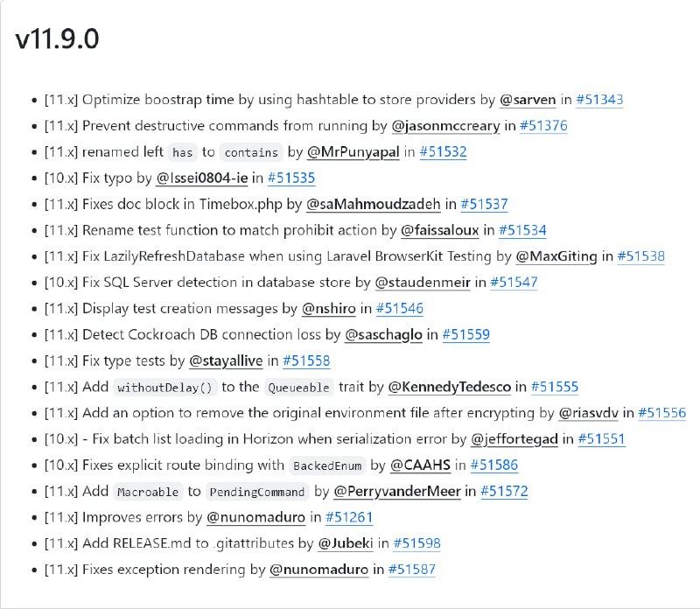Click @PerryvanderMeer user mention

pyautogui.click(x=397, y=492)
